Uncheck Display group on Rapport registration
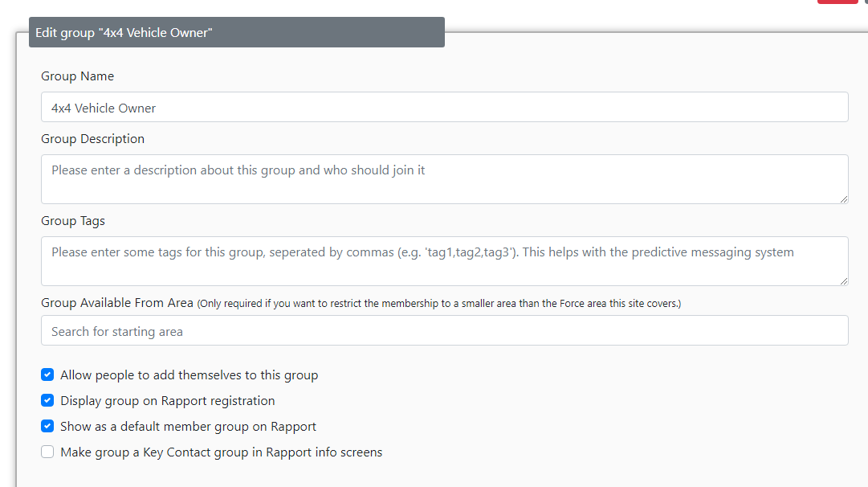The width and height of the screenshot is (868, 487). (47, 400)
